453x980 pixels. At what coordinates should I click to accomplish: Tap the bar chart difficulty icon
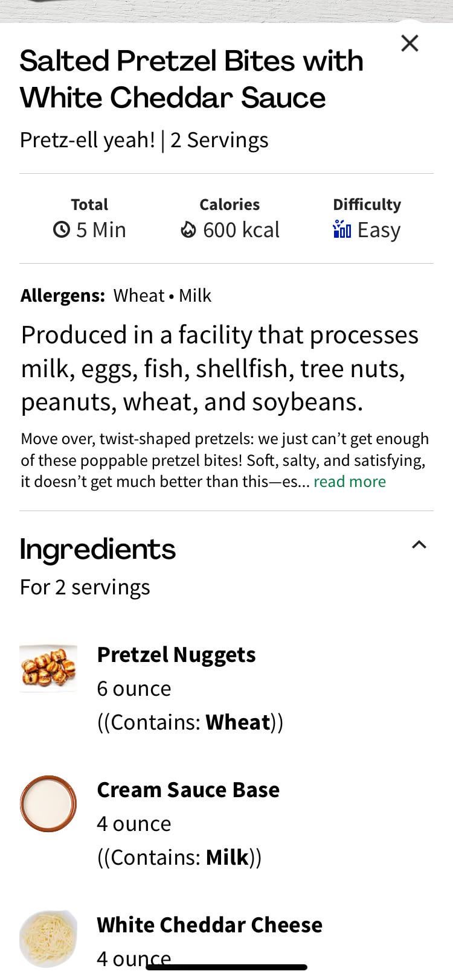342,229
